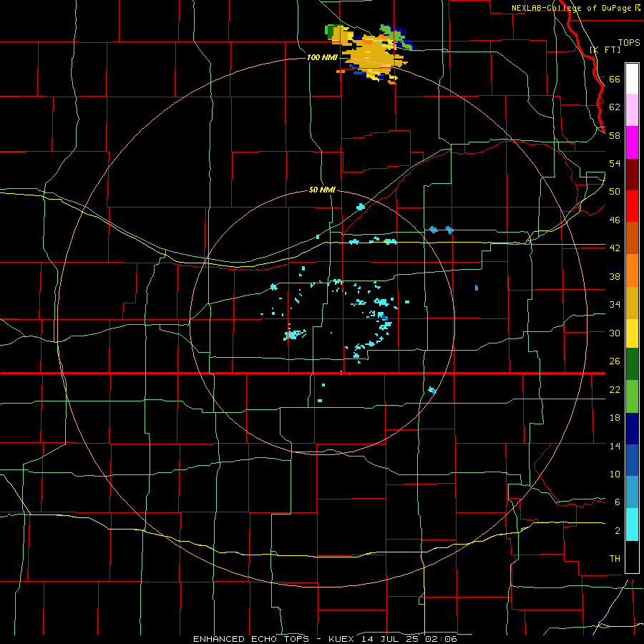Click the legend value "30"
Image resolution: width=644 pixels, height=644 pixels.
615,333
